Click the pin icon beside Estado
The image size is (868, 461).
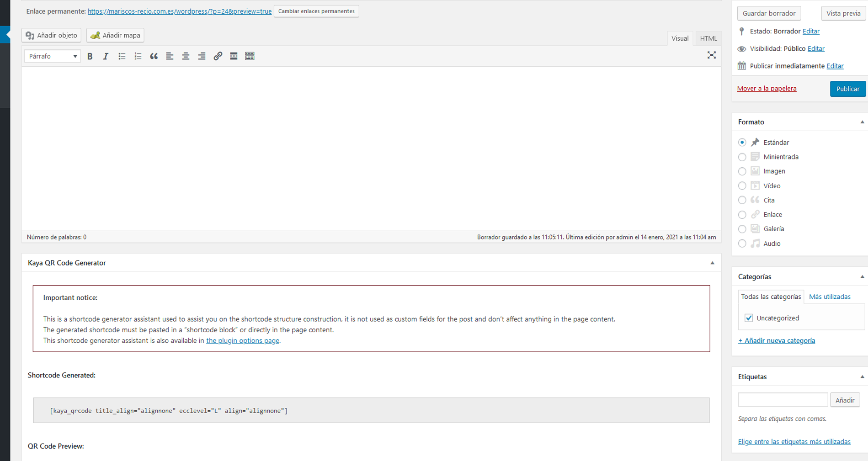(741, 31)
